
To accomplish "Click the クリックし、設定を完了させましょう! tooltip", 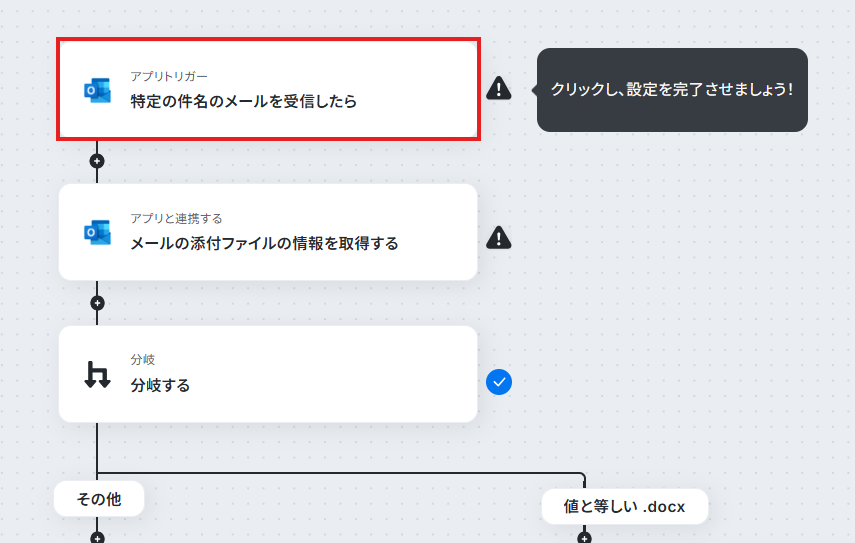I will pos(672,90).
